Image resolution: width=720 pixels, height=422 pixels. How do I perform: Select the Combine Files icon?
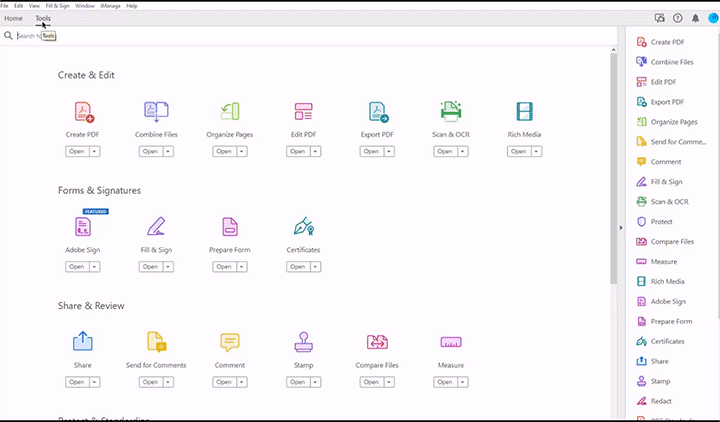(x=156, y=112)
